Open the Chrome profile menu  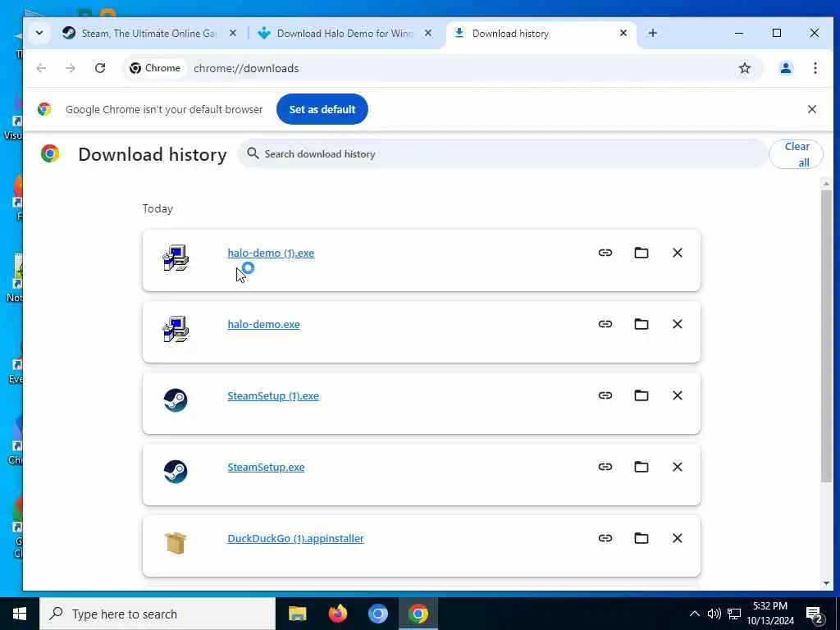point(785,68)
